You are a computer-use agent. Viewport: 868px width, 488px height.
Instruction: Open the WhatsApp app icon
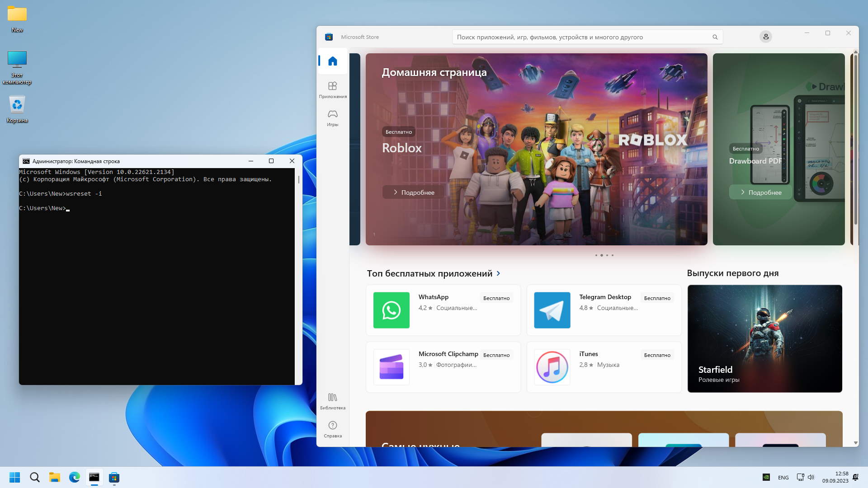(391, 310)
